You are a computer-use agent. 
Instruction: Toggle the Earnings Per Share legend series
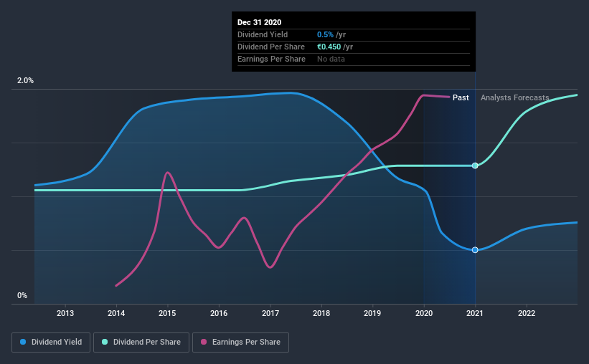coord(240,343)
